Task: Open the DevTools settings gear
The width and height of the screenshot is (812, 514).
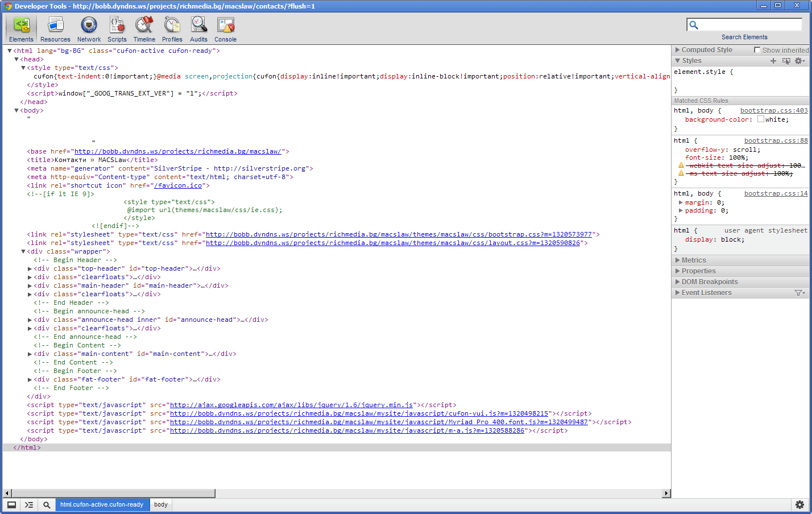Action: [799, 505]
